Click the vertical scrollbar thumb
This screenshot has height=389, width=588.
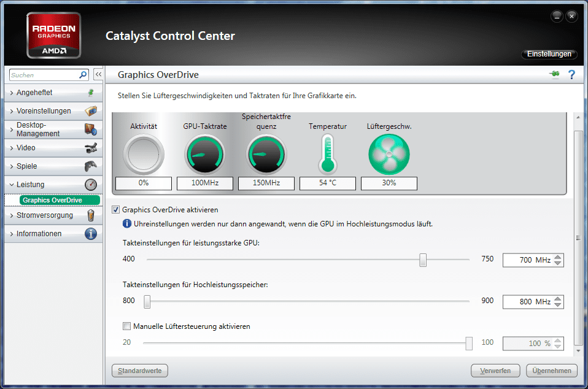click(x=578, y=238)
